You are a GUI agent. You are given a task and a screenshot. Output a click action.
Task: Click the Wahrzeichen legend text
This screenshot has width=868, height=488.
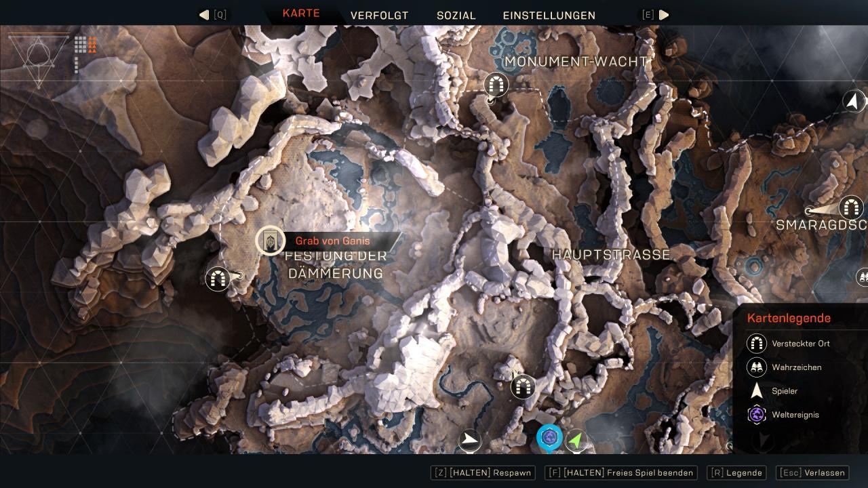[797, 367]
